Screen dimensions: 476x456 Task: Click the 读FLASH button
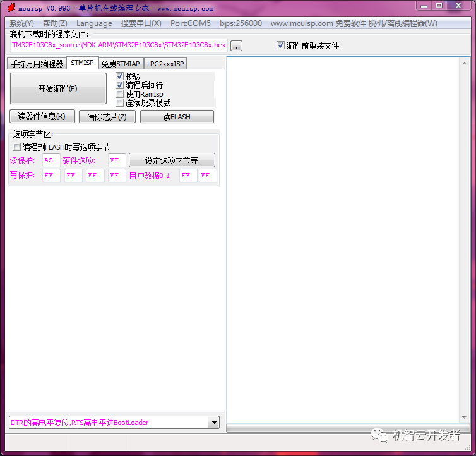177,117
